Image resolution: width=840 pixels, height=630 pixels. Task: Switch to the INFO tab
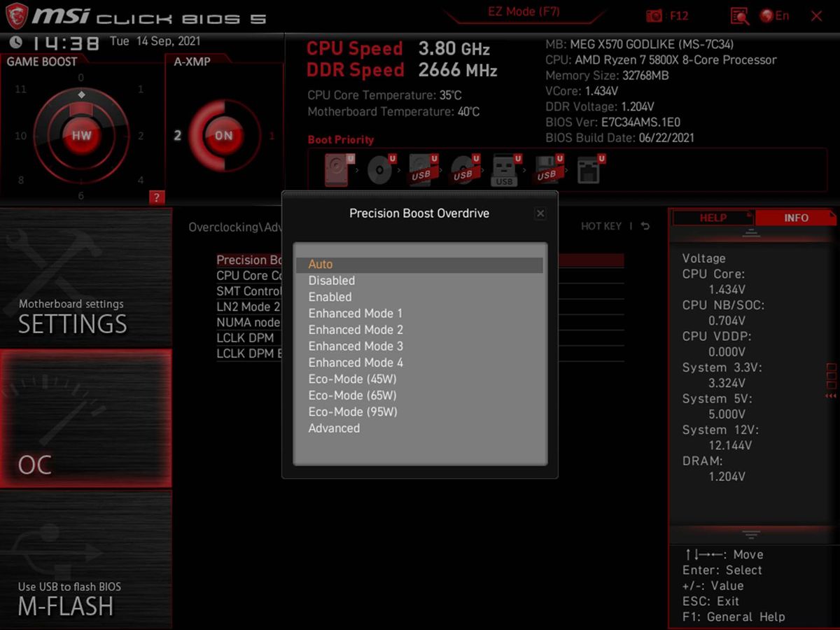(796, 218)
